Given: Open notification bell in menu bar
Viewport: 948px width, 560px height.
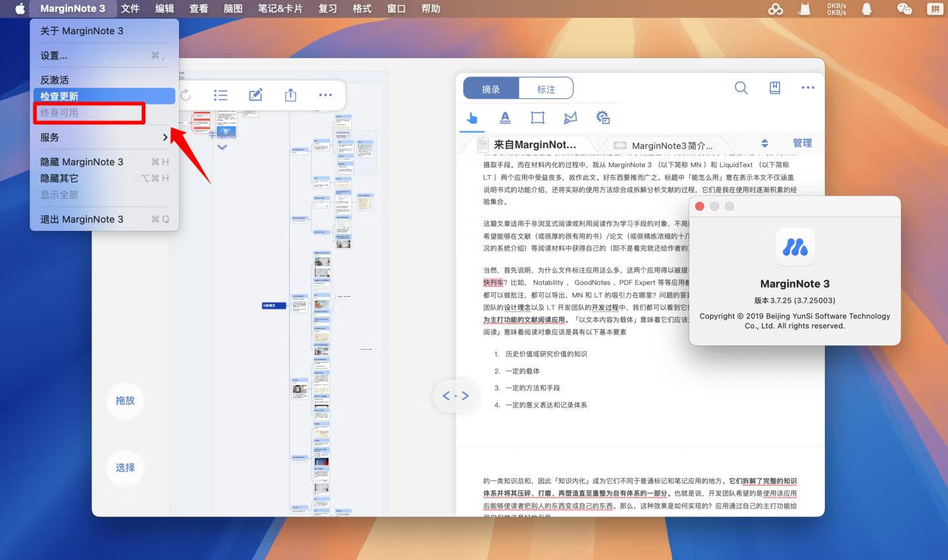Looking at the screenshot, I should pyautogui.click(x=867, y=9).
